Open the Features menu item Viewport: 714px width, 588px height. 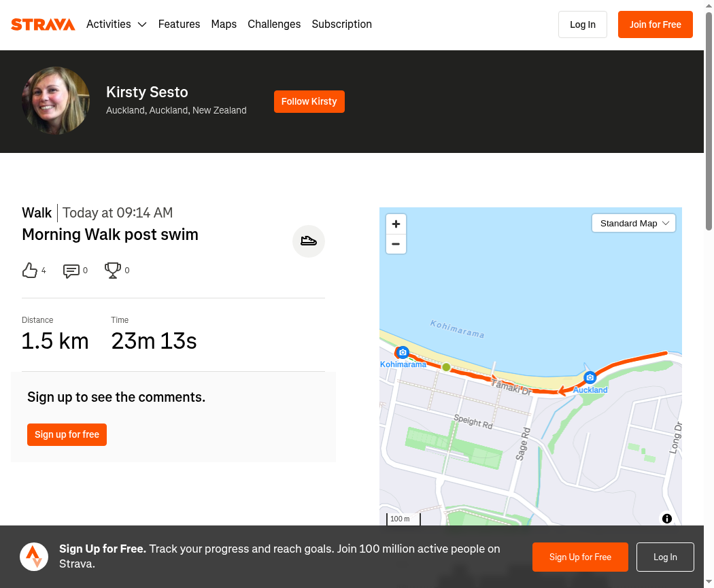point(179,24)
